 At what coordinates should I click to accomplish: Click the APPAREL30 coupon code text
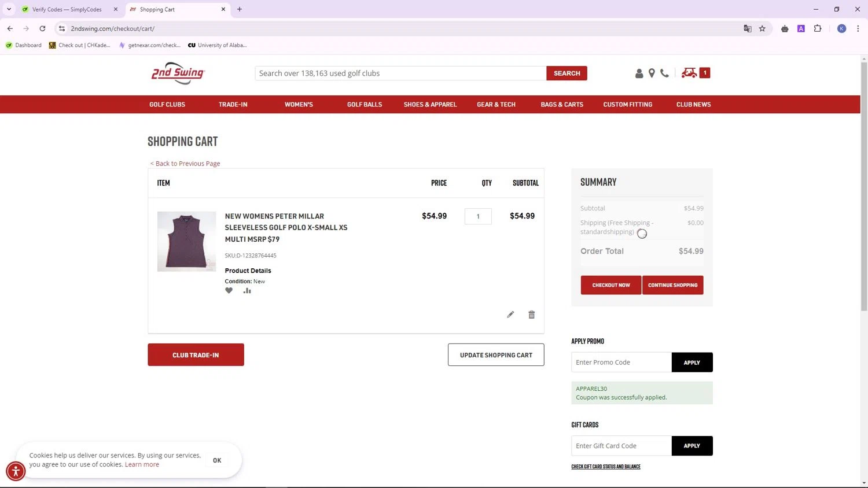(x=591, y=389)
